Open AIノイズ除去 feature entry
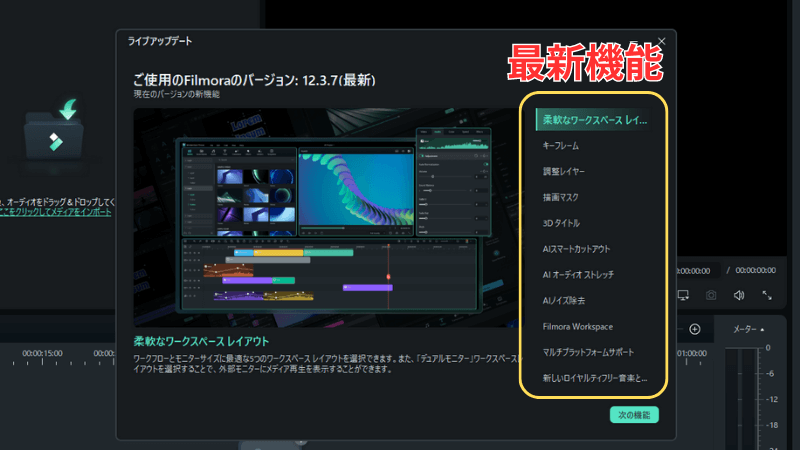 pos(563,301)
